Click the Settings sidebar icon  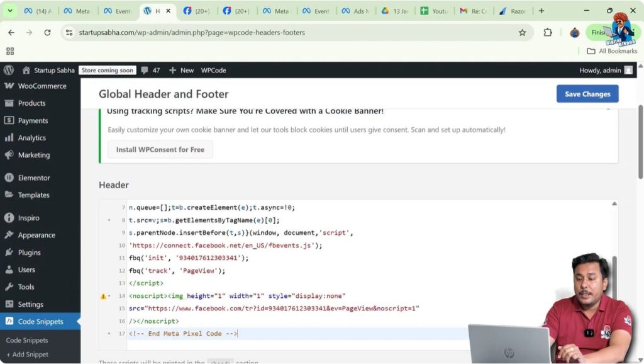coord(9,304)
